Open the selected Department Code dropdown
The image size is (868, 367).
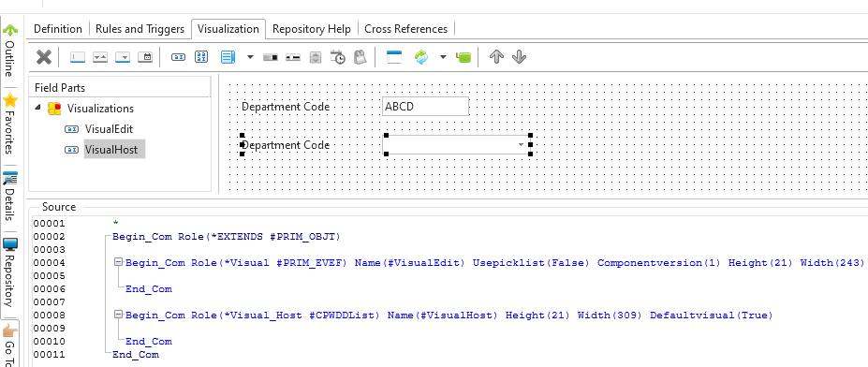[521, 144]
